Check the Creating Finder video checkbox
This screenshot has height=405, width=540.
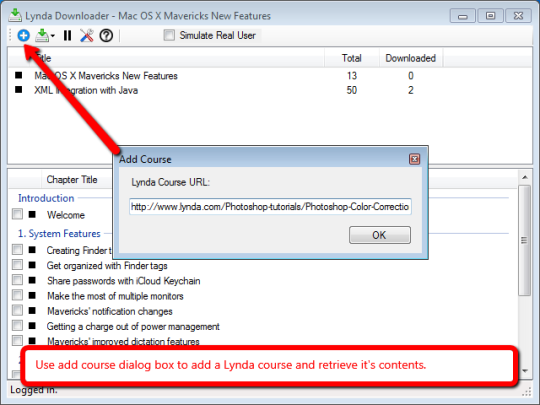[17, 249]
